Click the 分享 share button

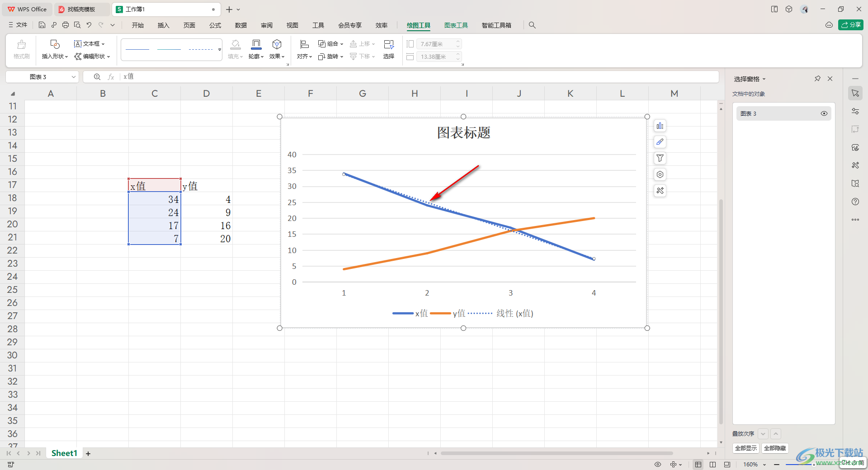851,25
